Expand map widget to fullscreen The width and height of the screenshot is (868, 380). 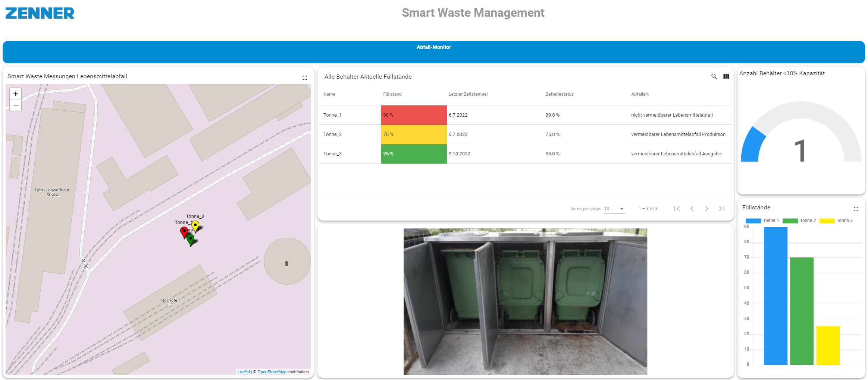coord(305,78)
